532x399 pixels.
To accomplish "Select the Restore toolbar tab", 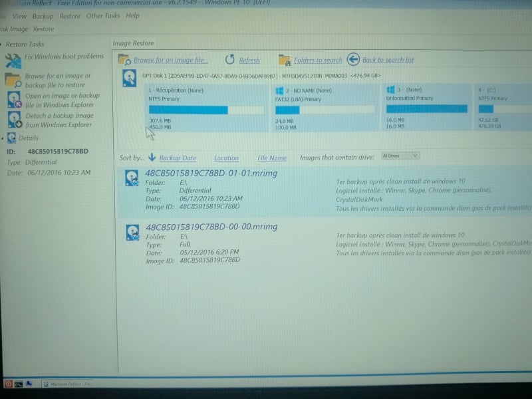I will click(x=43, y=29).
